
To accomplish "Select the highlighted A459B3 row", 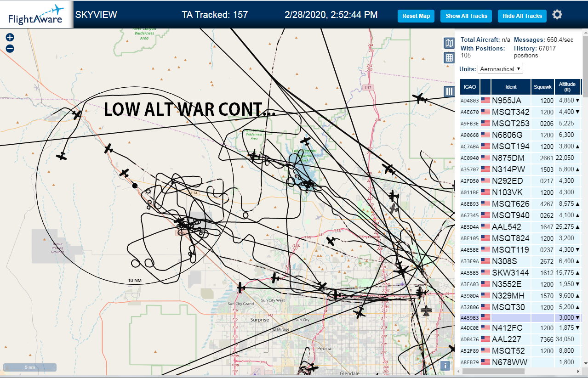I will click(521, 317).
